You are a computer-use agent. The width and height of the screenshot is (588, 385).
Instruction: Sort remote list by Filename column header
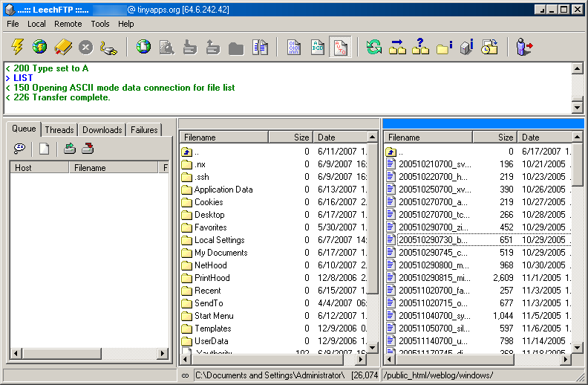coord(427,137)
